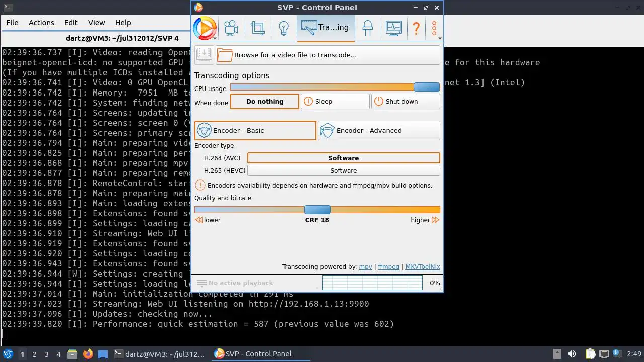Click the No active playback status
This screenshot has height=362, width=644.
[240, 283]
